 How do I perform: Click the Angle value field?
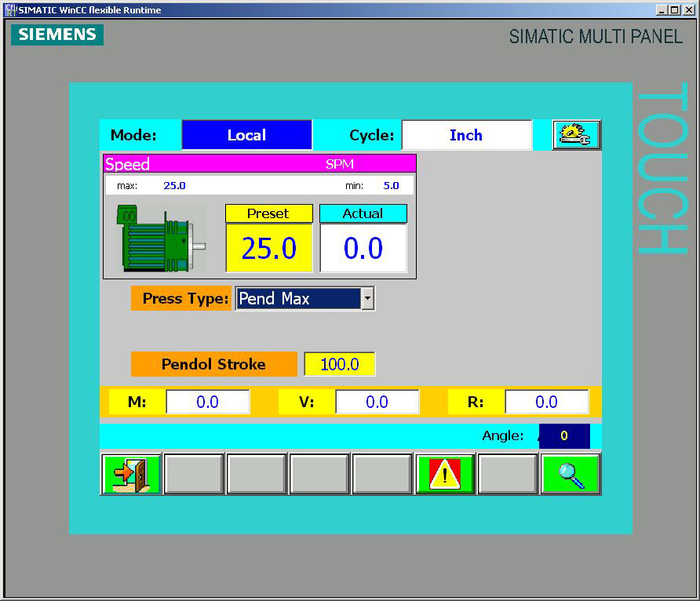click(x=564, y=436)
